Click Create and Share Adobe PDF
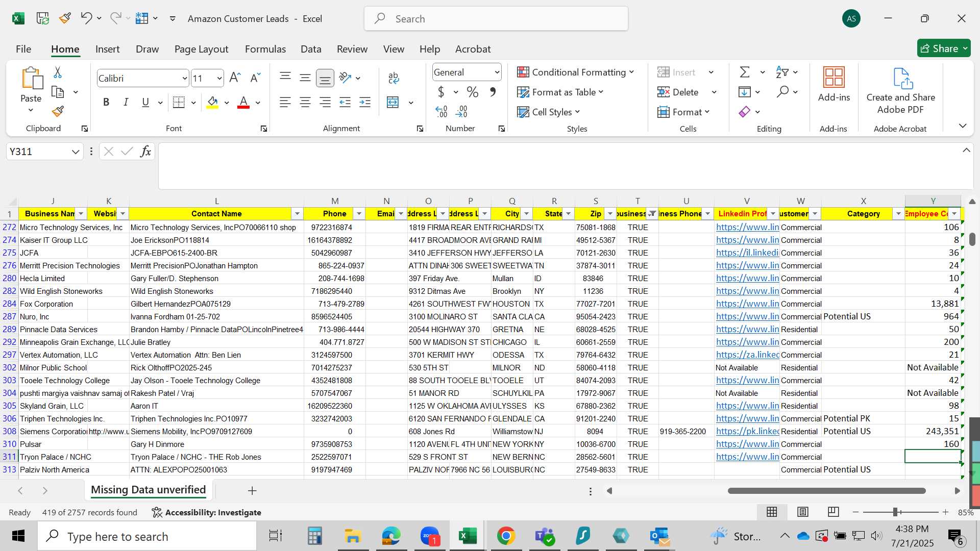The image size is (980, 551). pyautogui.click(x=901, y=91)
